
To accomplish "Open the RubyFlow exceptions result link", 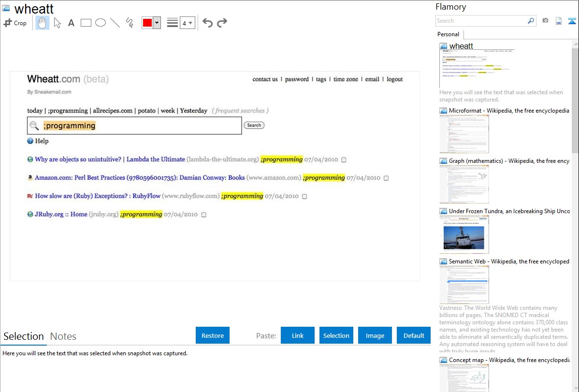I will click(x=98, y=196).
